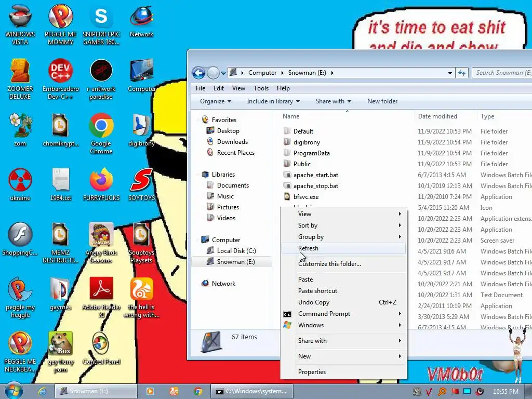The height and width of the screenshot is (399, 532).
Task: Click the clock showing 10:55 PM
Action: [x=506, y=392]
